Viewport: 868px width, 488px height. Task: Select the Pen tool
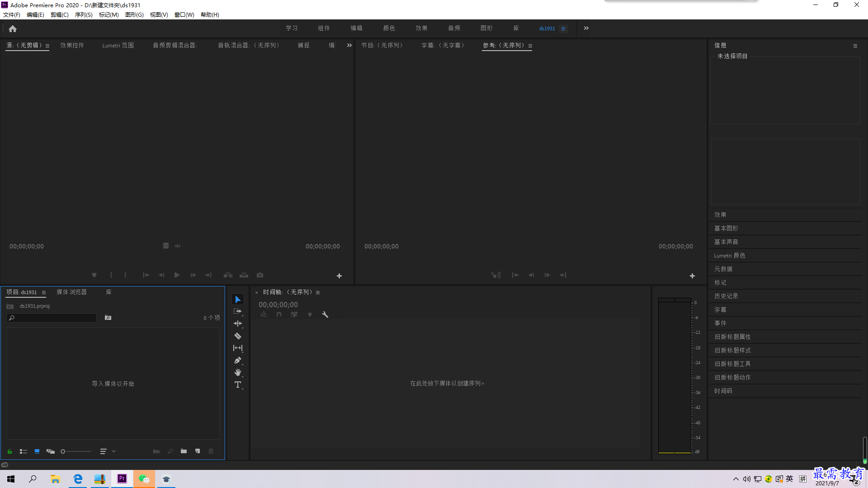click(238, 361)
